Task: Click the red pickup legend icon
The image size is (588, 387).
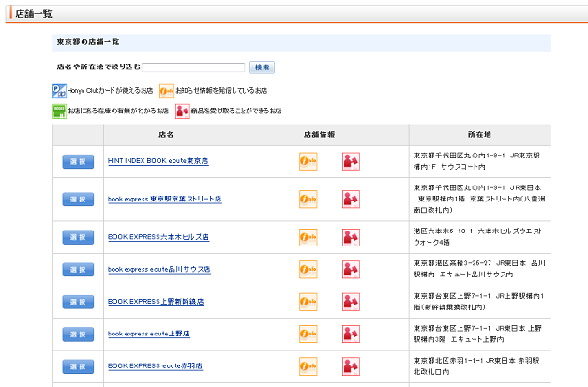Action: [x=183, y=112]
